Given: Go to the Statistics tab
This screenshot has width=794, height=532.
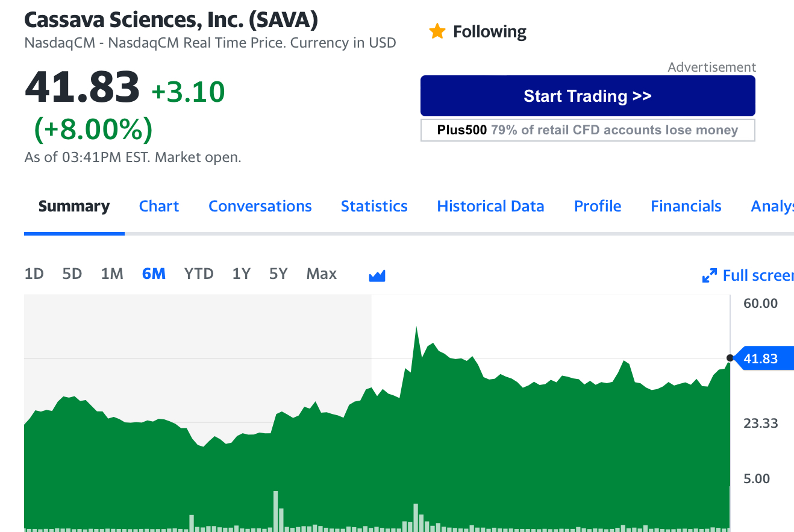Looking at the screenshot, I should click(x=374, y=206).
